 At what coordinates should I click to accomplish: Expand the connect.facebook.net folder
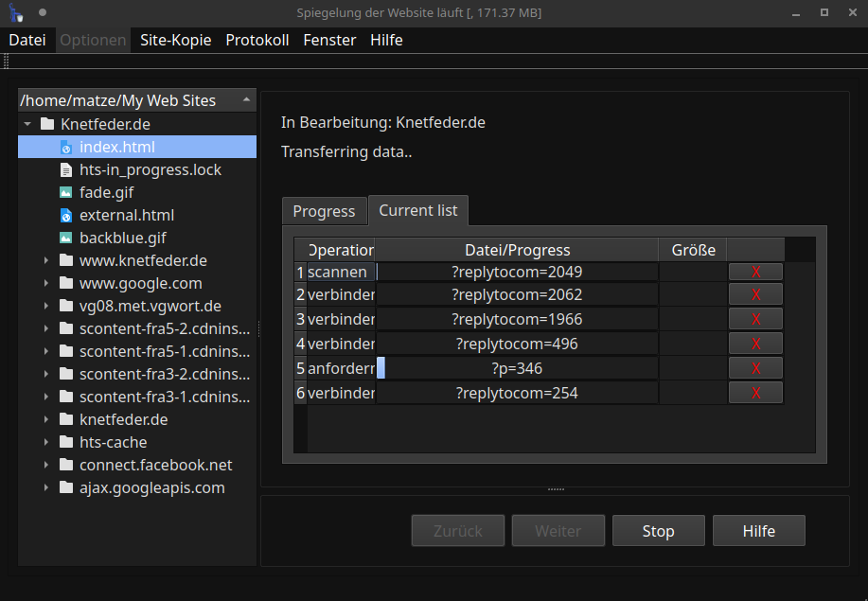(x=46, y=466)
